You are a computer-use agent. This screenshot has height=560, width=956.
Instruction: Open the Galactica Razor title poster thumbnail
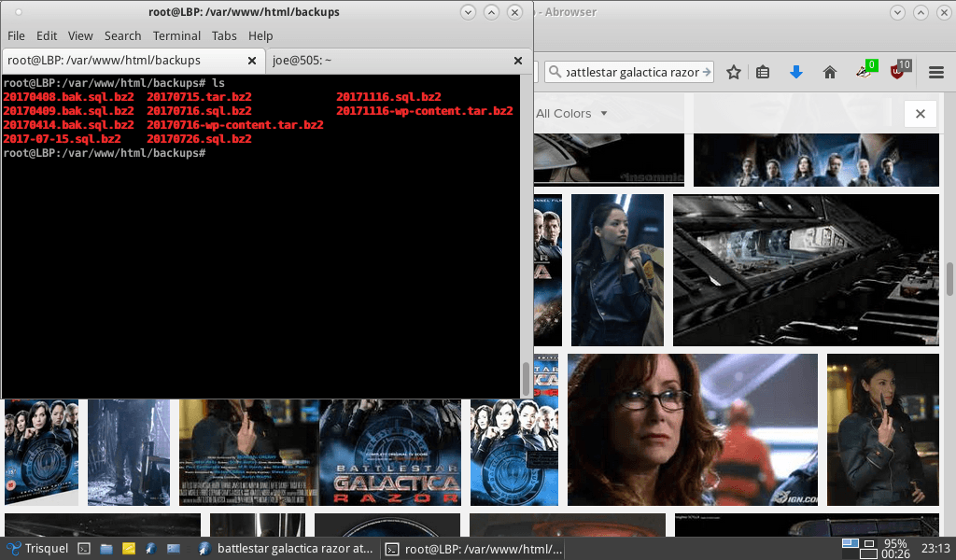(x=390, y=453)
